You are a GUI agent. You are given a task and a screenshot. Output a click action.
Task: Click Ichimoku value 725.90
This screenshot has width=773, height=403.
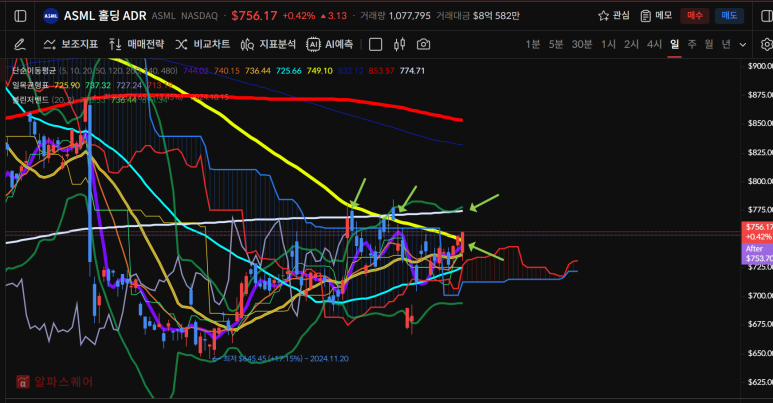[67, 85]
